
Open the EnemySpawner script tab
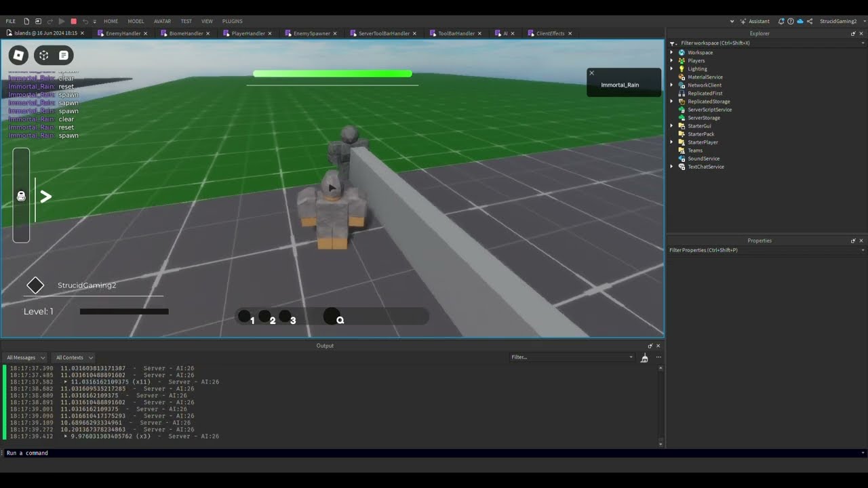click(311, 33)
